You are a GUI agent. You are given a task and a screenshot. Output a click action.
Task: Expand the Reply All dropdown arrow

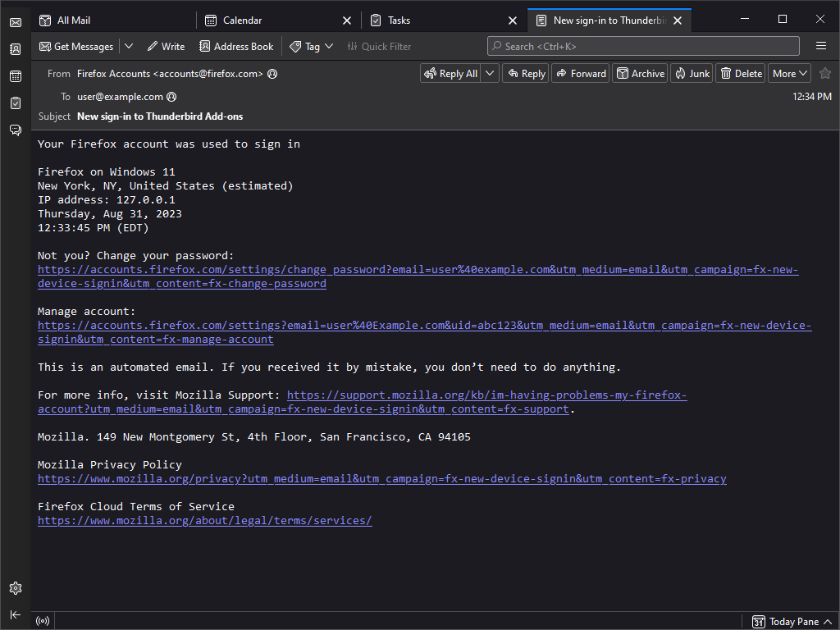pos(491,73)
